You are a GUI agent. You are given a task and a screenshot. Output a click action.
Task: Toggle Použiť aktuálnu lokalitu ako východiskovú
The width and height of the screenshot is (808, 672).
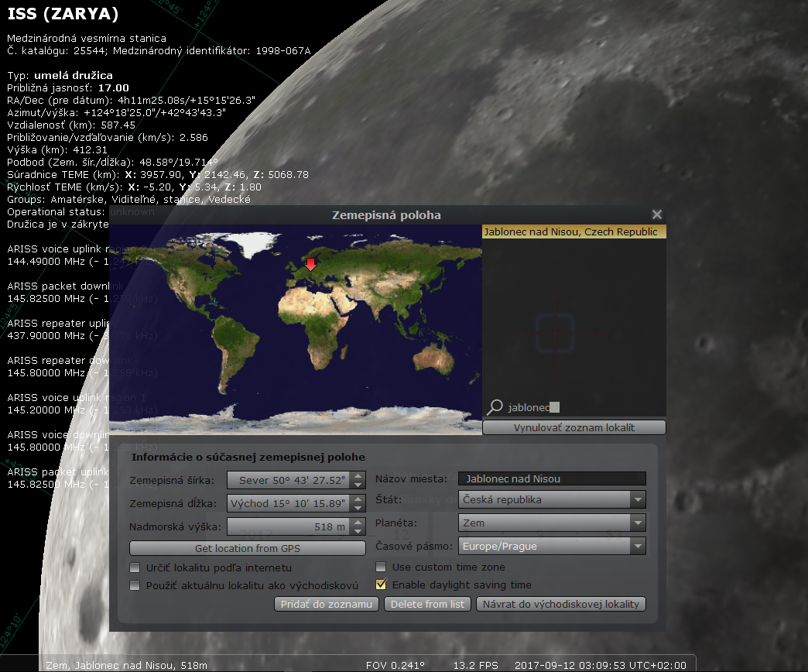click(x=135, y=585)
